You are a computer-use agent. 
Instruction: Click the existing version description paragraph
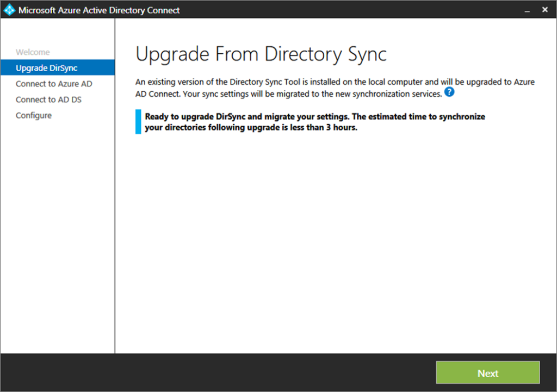pyautogui.click(x=335, y=88)
